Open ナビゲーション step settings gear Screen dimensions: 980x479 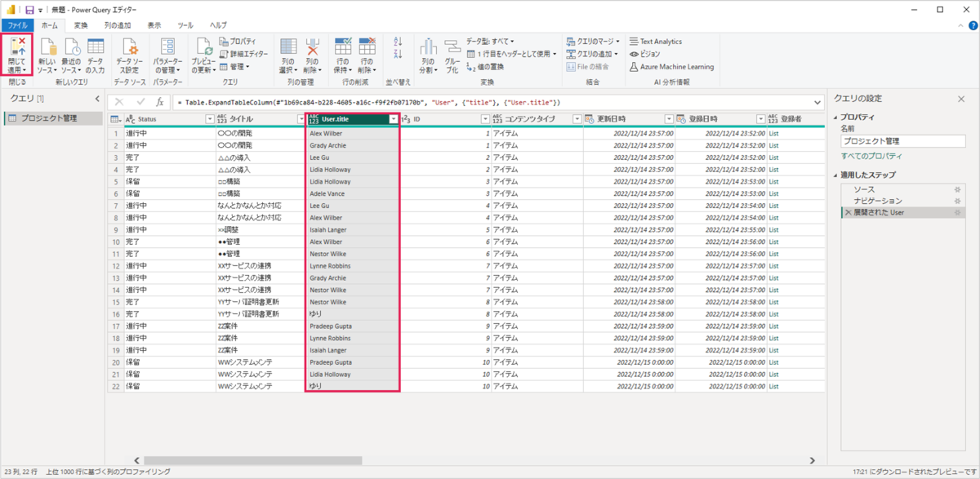(x=957, y=201)
